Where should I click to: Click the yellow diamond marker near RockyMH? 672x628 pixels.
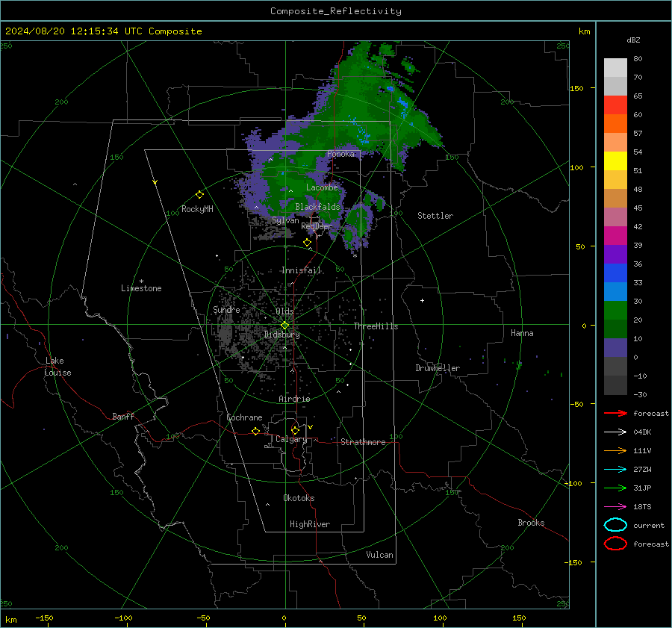[199, 195]
